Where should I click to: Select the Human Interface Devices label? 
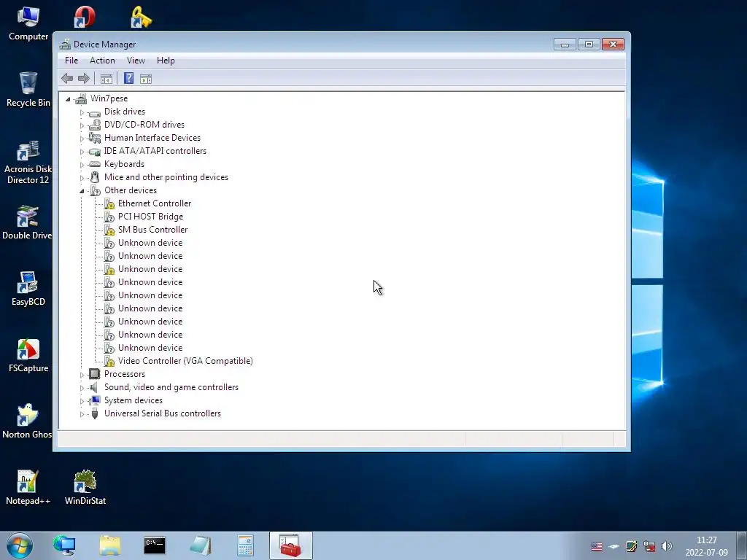(152, 138)
